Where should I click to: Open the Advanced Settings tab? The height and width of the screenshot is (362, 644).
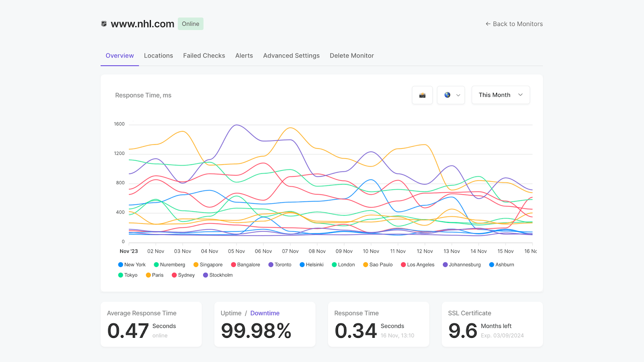coord(291,56)
